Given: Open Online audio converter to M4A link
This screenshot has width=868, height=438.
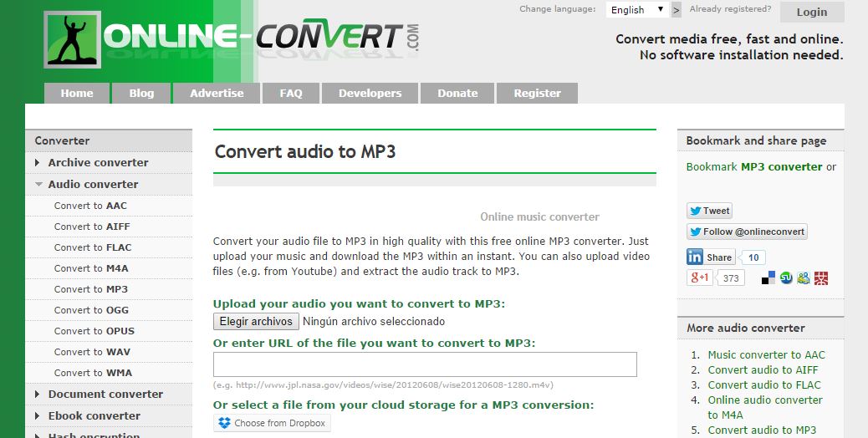Looking at the screenshot, I should [765, 407].
